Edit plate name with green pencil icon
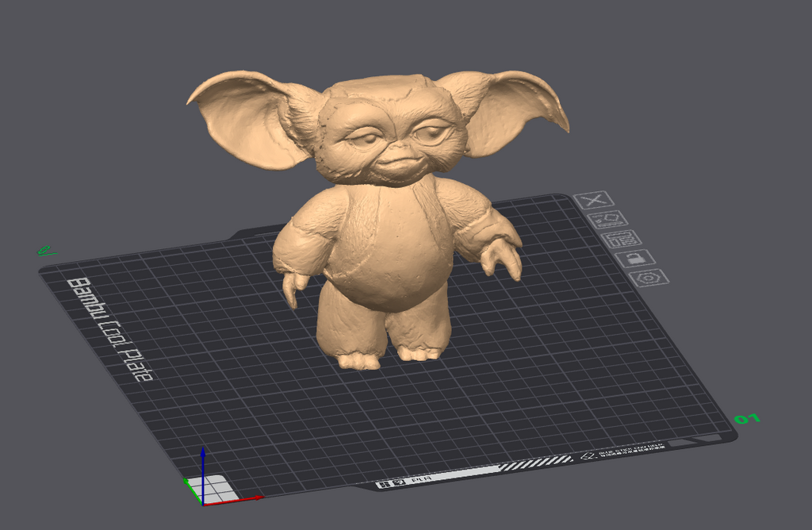The height and width of the screenshot is (530, 812). 47,252
